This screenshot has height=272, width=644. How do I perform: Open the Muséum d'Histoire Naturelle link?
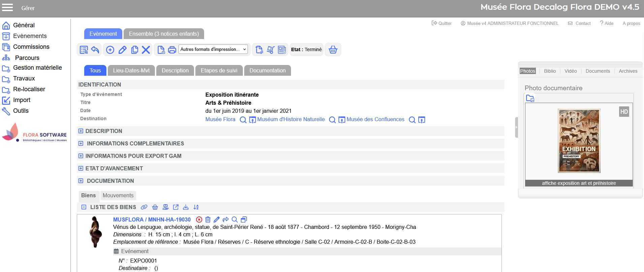tap(291, 120)
